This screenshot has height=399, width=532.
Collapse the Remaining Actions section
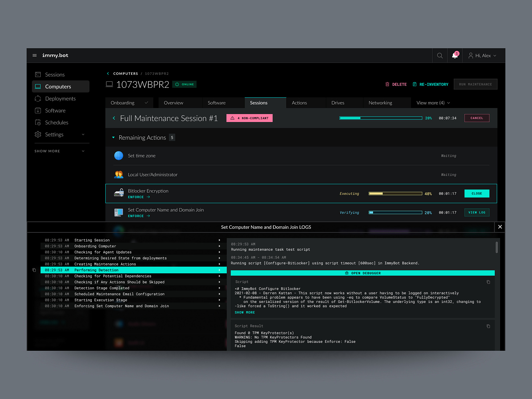(x=113, y=137)
